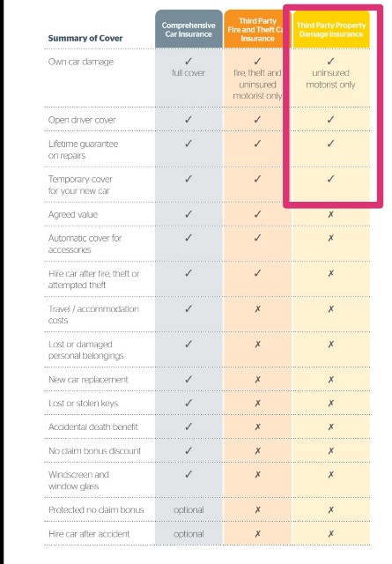Click Third Party Property checkmark for Temporary cover
The image size is (392, 564).
pos(331,179)
